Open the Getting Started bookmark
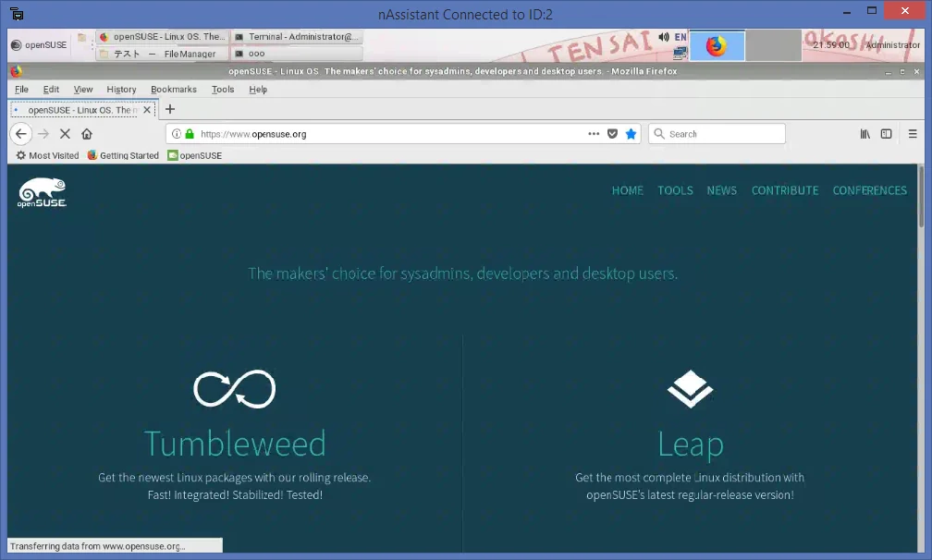Screen dimensions: 932x560 (x=123, y=155)
